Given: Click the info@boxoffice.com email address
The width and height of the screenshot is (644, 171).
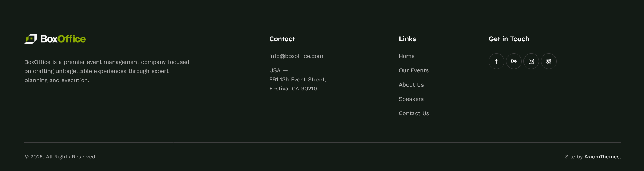Looking at the screenshot, I should pyautogui.click(x=296, y=56).
